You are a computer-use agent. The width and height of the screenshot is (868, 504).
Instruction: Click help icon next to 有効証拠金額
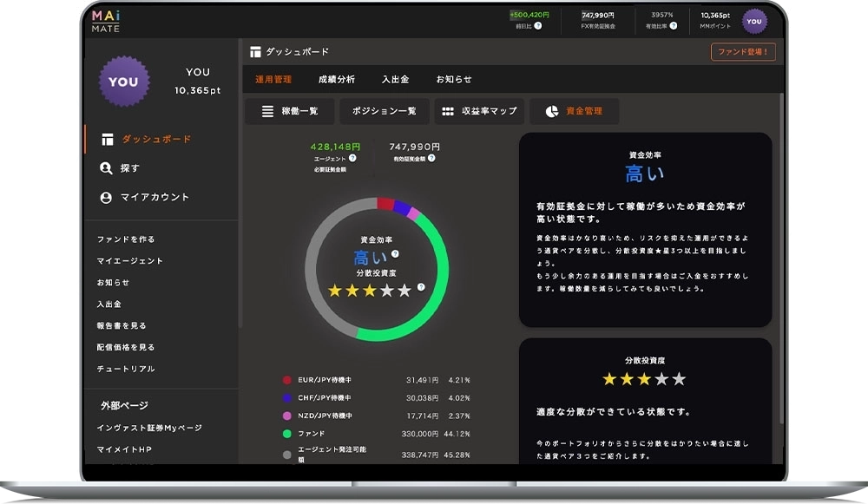[x=431, y=159]
